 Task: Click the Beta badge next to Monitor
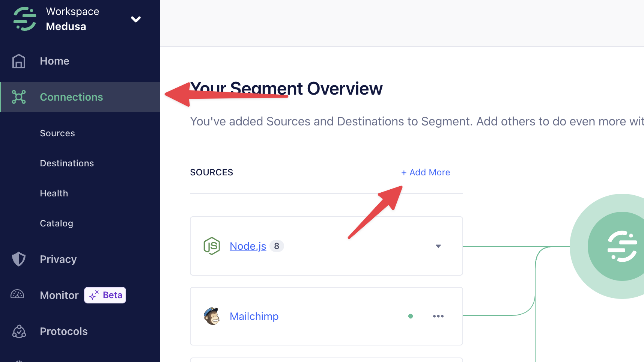point(105,295)
